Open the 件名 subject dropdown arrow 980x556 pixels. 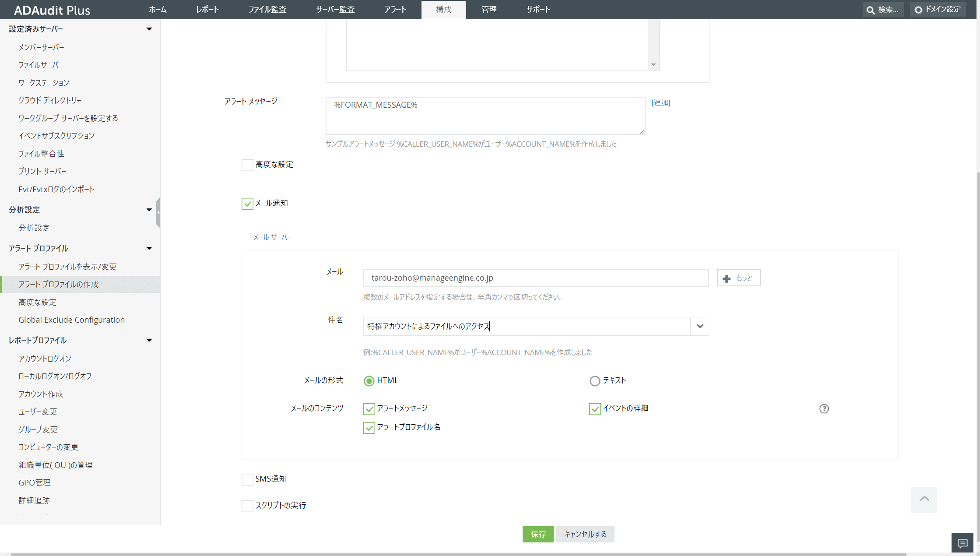699,326
